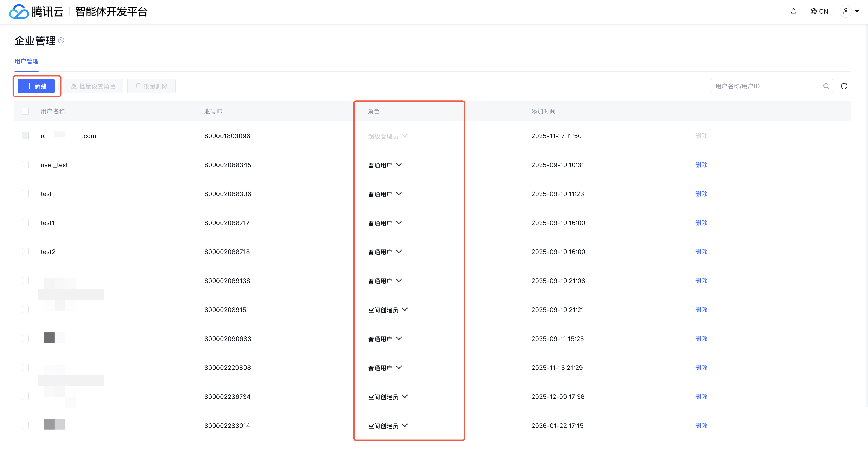The width and height of the screenshot is (868, 451).
Task: Check the box for user_test row
Action: (25, 165)
